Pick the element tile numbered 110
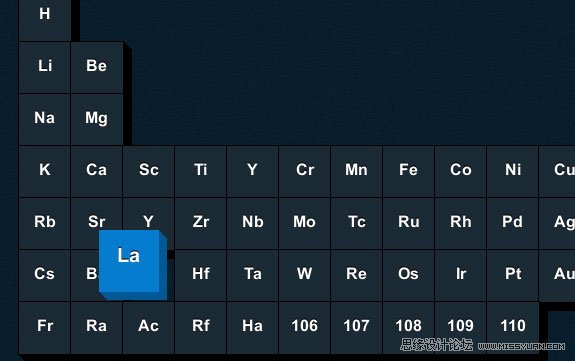 coord(513,327)
